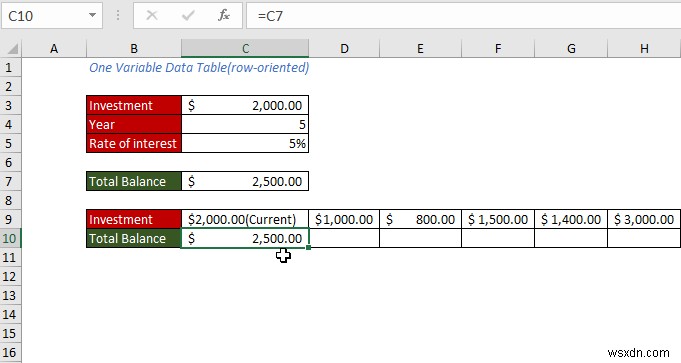The image size is (681, 363).
Task: Click the '$ 1,500.00' cell in row 9
Action: 498,219
